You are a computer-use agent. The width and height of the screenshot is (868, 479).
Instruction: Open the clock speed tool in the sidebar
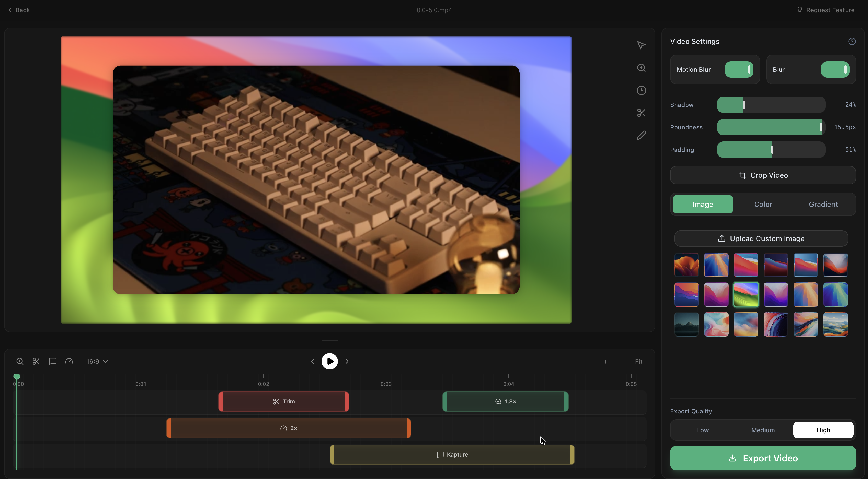point(641,90)
